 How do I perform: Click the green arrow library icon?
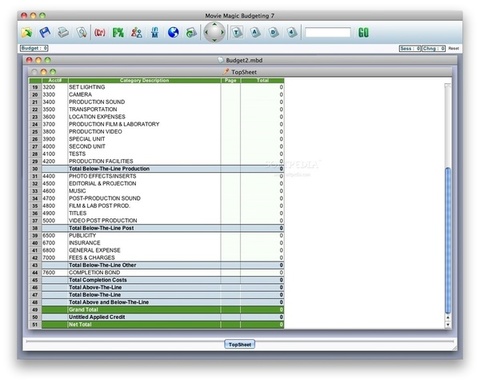(191, 32)
